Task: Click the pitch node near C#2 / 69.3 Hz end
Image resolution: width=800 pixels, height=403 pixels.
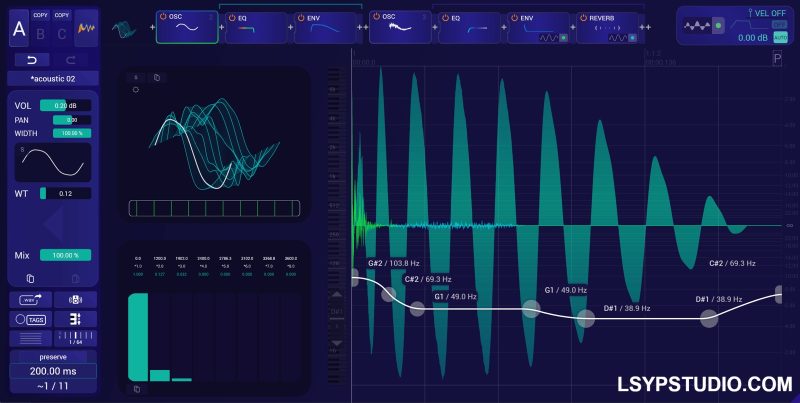Action: (x=779, y=294)
